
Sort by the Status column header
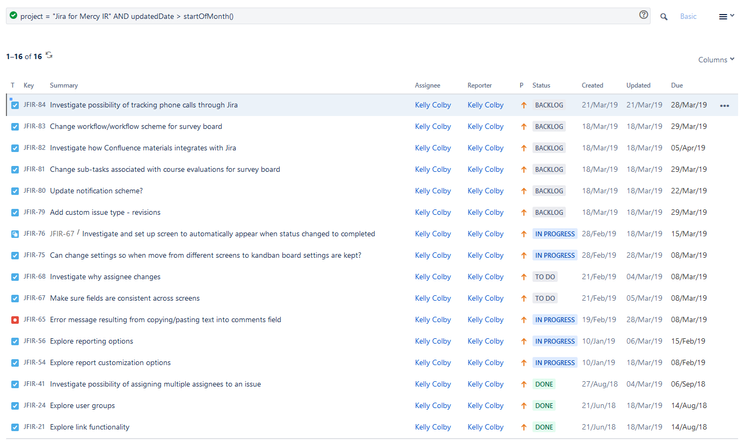(541, 85)
